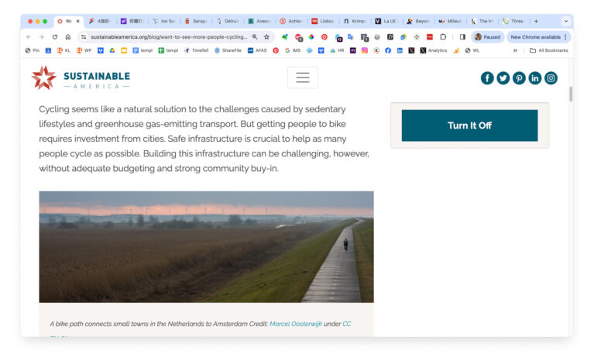Open the LinkedIn social icon in header
The image size is (594, 364).
coord(535,78)
